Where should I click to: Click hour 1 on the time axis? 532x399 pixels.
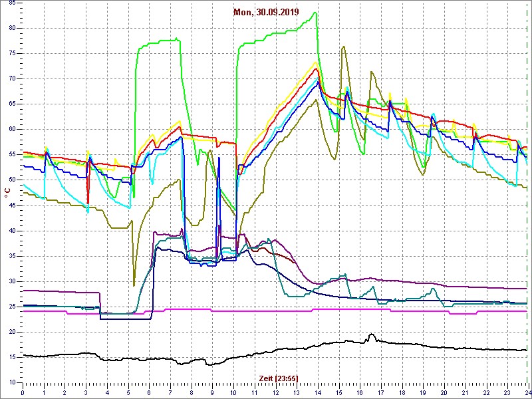click(x=44, y=393)
